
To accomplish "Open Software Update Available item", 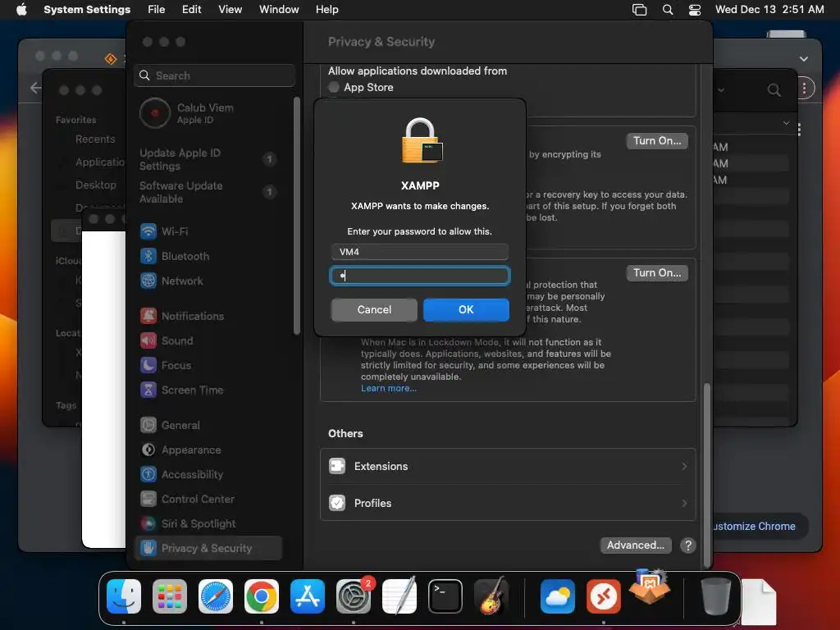I will coord(208,192).
